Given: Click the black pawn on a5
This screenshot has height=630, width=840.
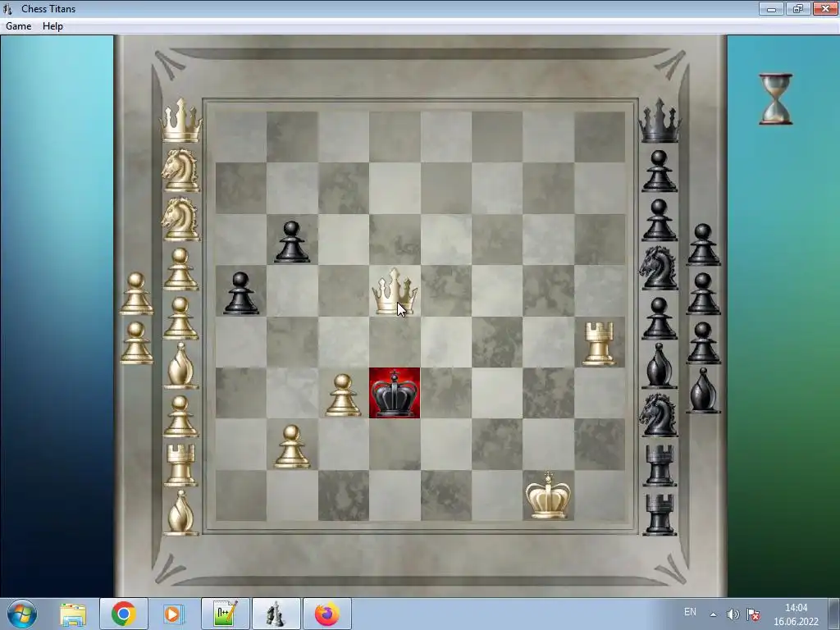Looking at the screenshot, I should (241, 293).
